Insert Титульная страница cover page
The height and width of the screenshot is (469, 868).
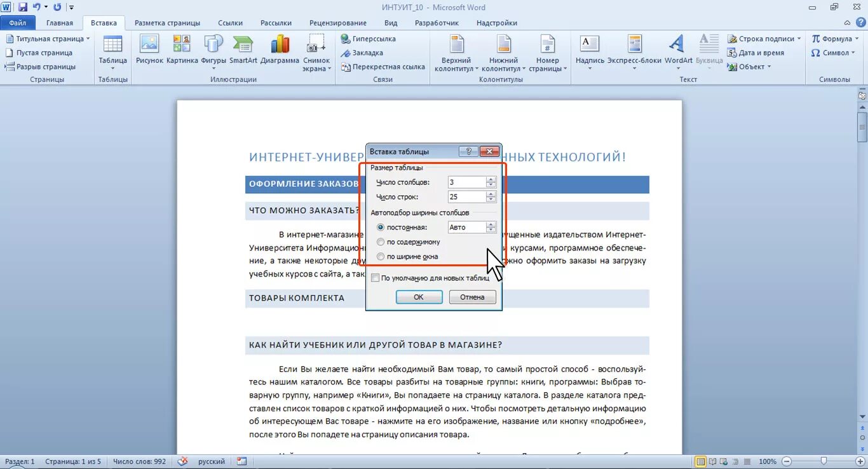48,39
